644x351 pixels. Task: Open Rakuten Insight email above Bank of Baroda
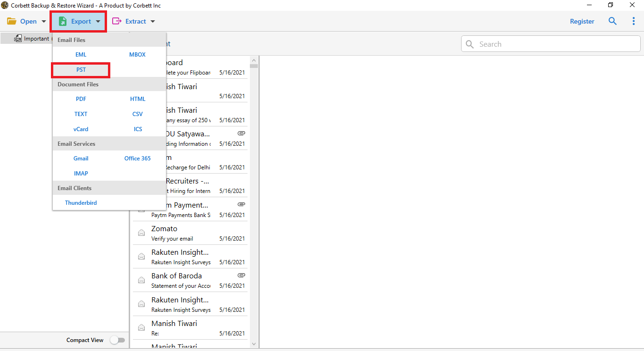[x=190, y=257]
